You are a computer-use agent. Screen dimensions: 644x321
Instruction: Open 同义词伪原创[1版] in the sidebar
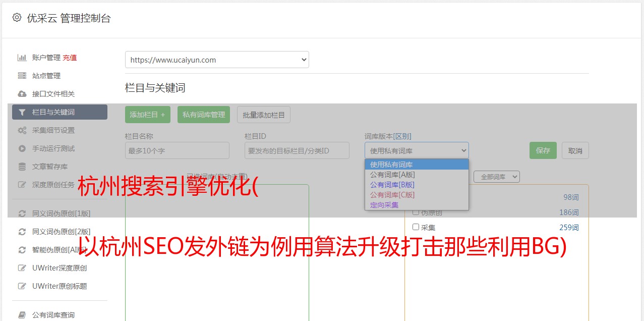tap(62, 213)
